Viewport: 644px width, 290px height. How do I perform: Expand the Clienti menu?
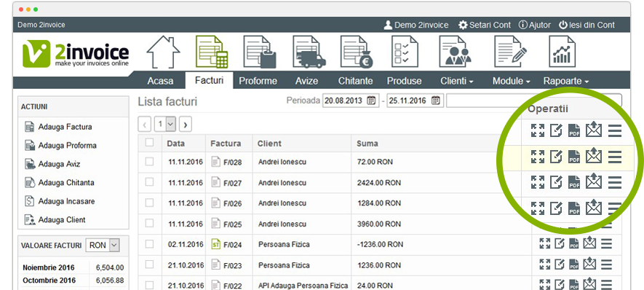click(457, 81)
